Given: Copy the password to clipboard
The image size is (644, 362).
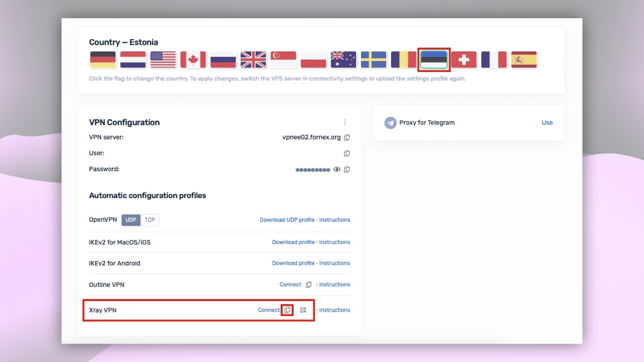Looking at the screenshot, I should (x=347, y=169).
